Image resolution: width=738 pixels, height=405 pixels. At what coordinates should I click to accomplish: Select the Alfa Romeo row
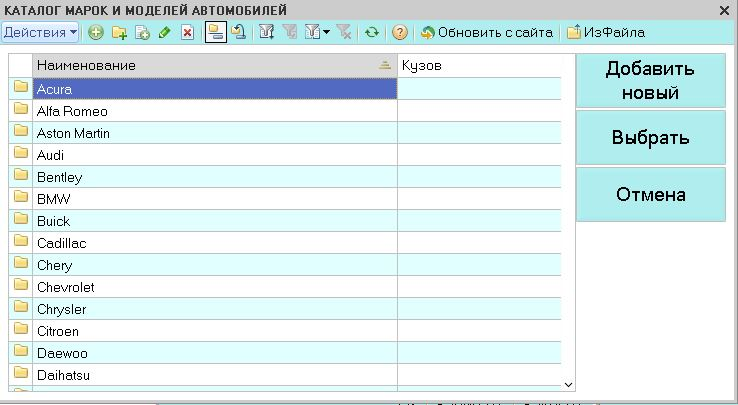point(285,111)
